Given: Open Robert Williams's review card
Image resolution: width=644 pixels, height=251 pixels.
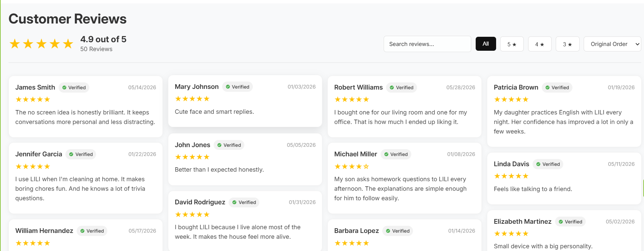Looking at the screenshot, I should pos(404,107).
